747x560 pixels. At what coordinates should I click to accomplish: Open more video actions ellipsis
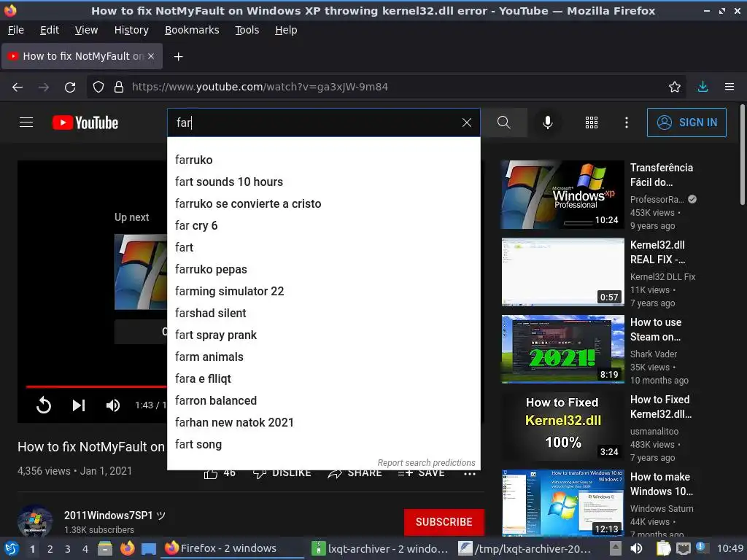pos(470,474)
